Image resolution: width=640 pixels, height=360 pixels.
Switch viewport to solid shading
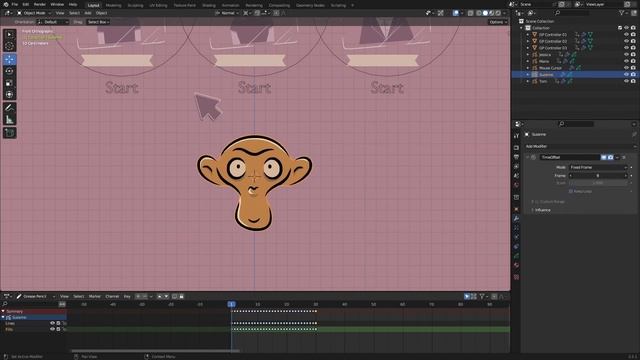[485, 13]
